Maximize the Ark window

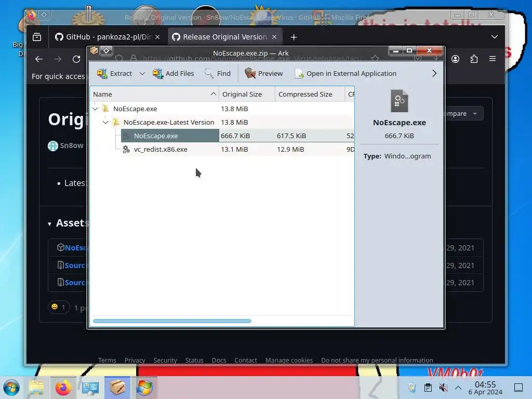coord(409,50)
